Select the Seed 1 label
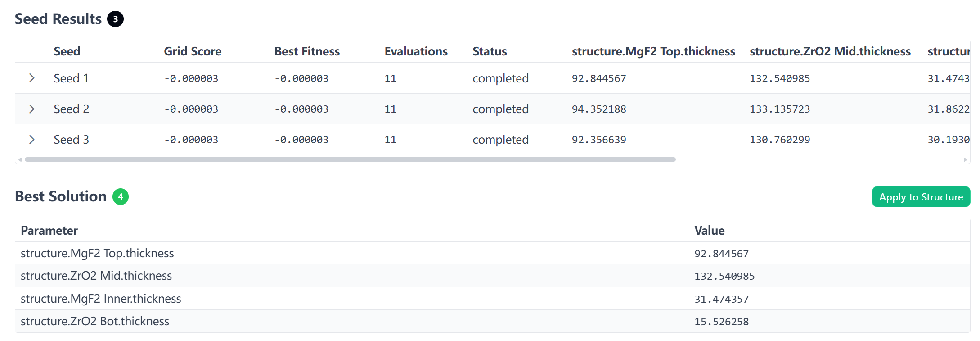The width and height of the screenshot is (980, 341). tap(71, 78)
